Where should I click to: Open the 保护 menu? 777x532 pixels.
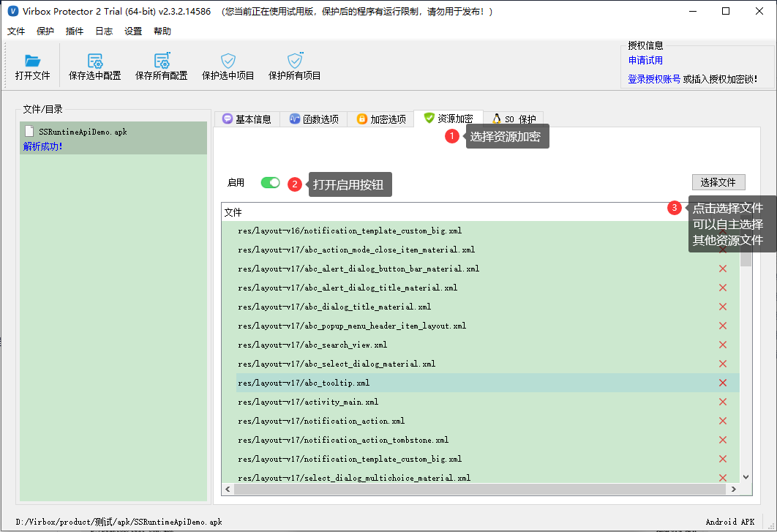(45, 31)
